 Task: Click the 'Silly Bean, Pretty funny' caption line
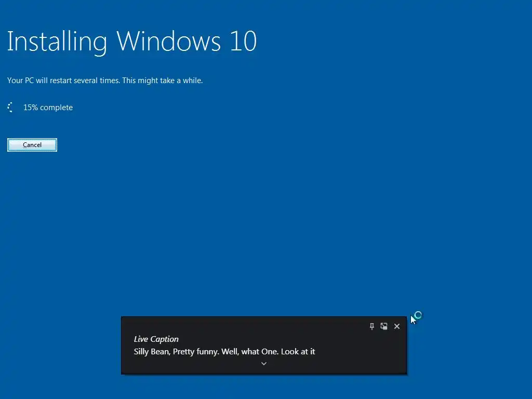[x=224, y=352]
